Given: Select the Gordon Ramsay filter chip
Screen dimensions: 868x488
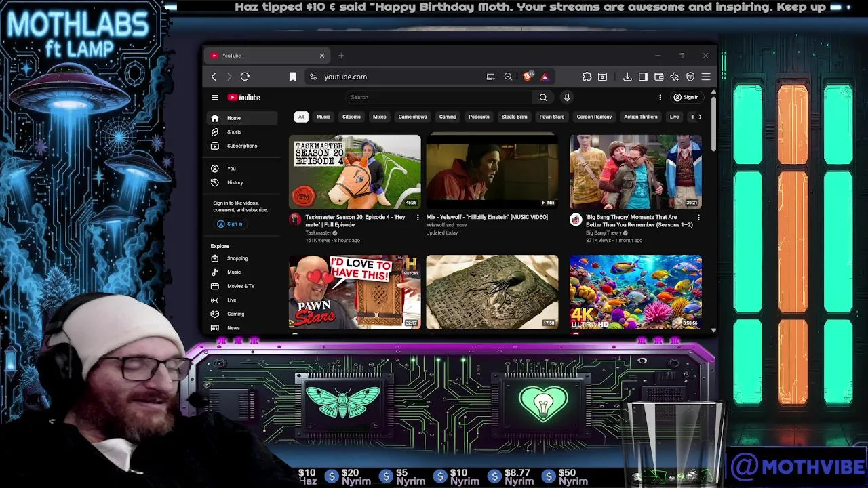Looking at the screenshot, I should click(x=594, y=117).
